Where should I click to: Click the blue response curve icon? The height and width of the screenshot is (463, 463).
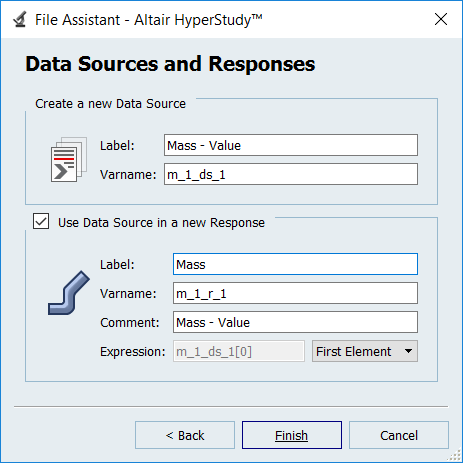pos(69,293)
